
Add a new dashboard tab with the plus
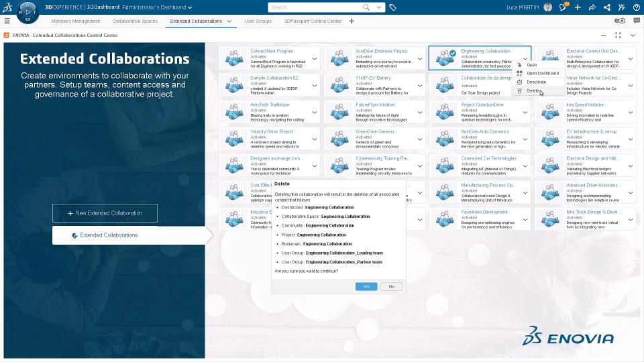(352, 21)
